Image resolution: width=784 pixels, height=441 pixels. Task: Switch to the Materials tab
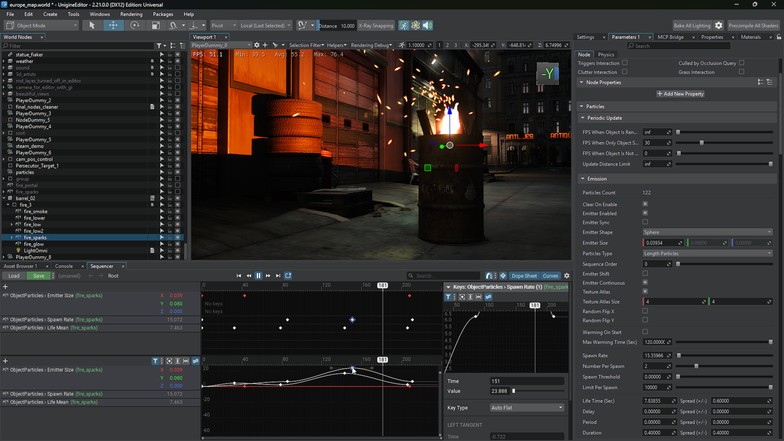[x=750, y=37]
